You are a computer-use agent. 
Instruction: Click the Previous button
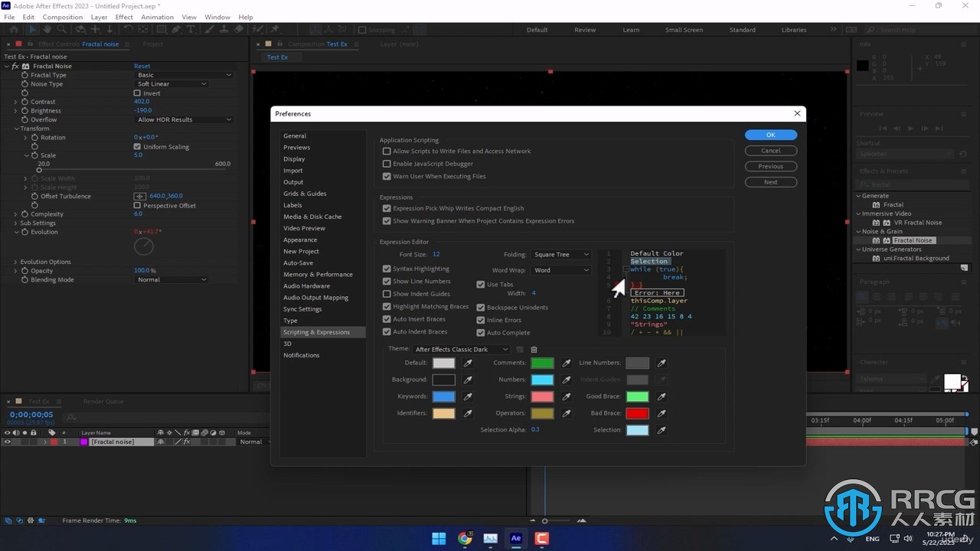coord(771,166)
